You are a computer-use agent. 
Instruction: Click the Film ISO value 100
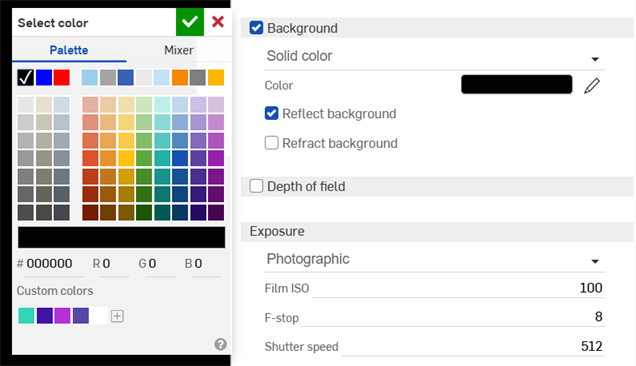click(591, 288)
